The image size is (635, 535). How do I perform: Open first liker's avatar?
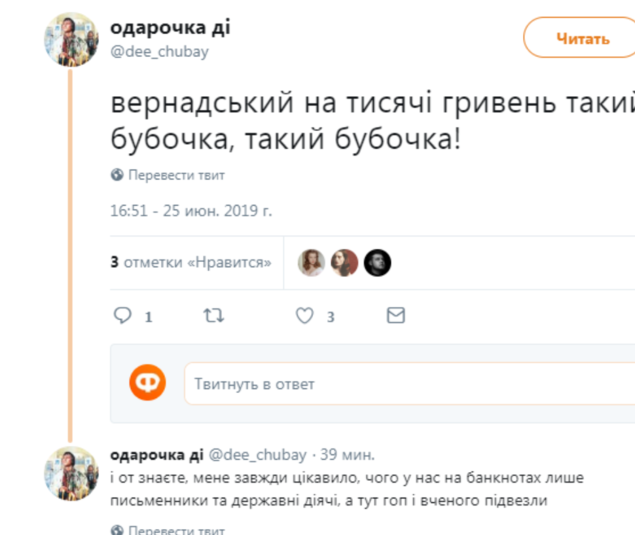[312, 262]
